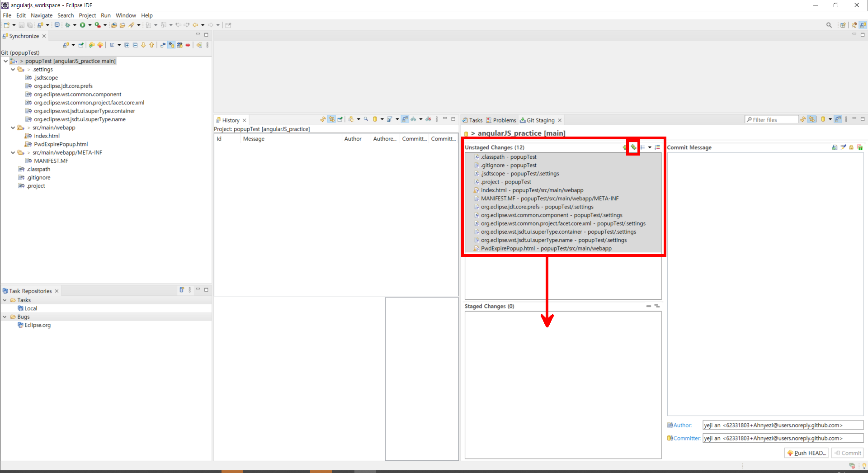Image resolution: width=868 pixels, height=473 pixels.
Task: Click the Author link label
Action: coord(682,426)
